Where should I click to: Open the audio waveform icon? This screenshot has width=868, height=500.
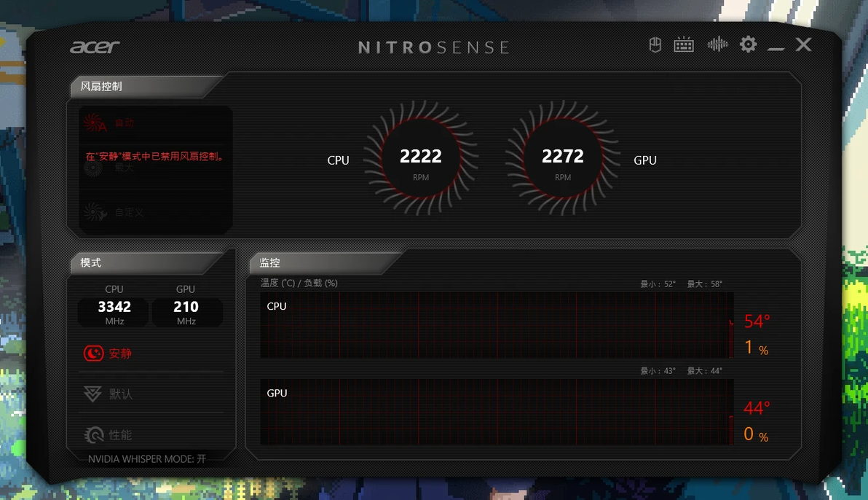[717, 44]
